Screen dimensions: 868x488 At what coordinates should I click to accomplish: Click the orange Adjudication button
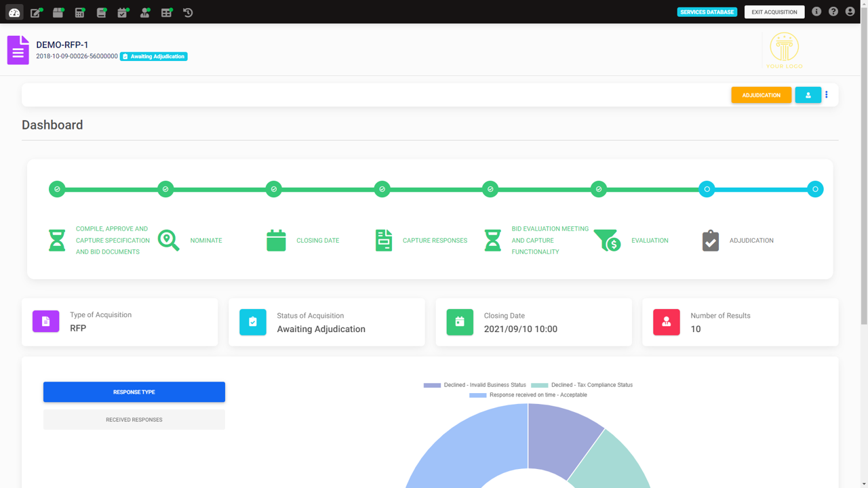coord(761,95)
